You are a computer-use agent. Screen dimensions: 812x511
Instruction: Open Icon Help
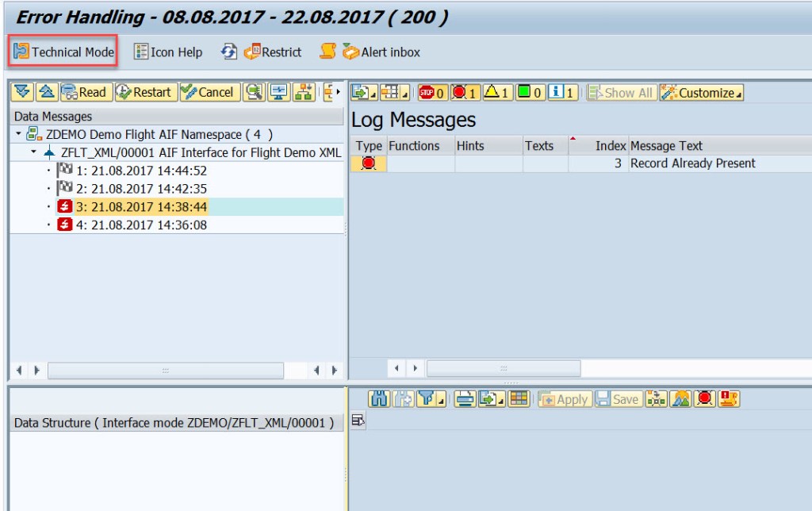tap(168, 52)
